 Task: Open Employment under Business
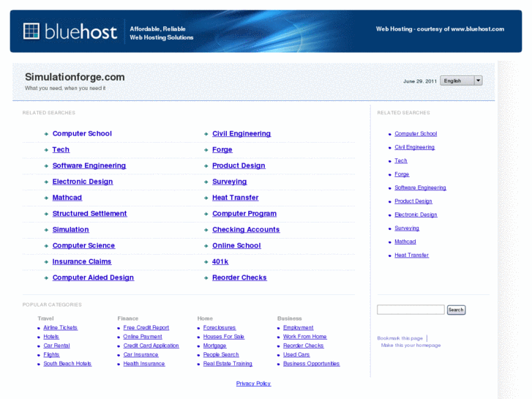[x=299, y=328]
